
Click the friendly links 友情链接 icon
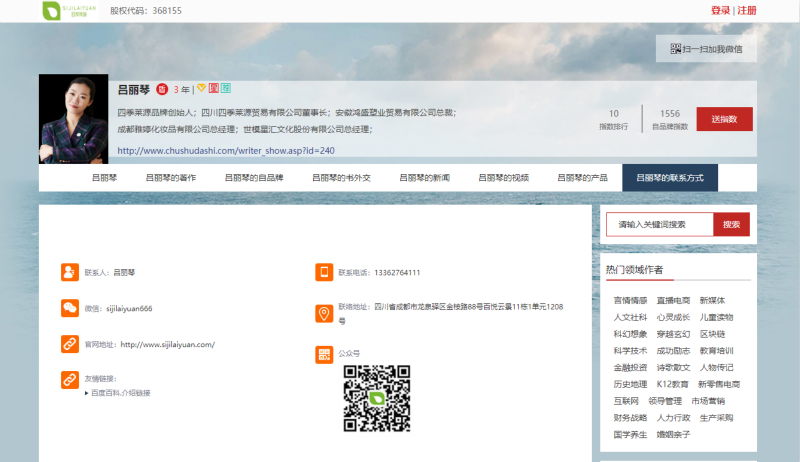(x=69, y=379)
